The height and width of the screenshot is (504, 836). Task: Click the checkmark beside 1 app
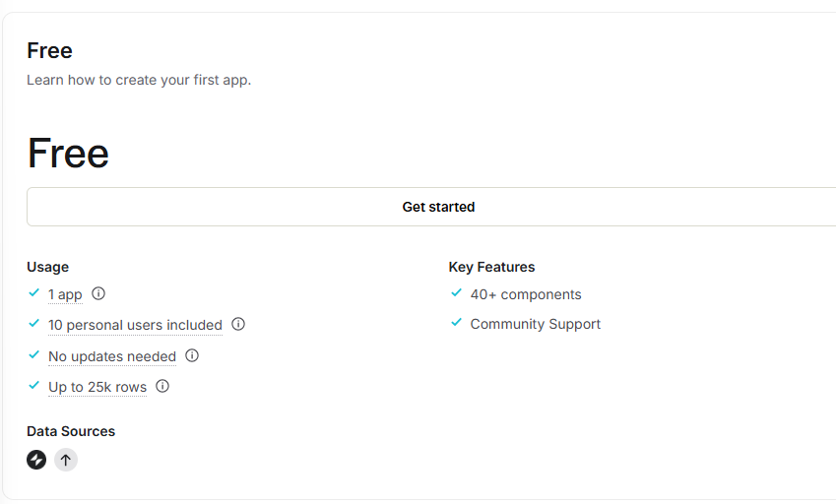coord(34,293)
